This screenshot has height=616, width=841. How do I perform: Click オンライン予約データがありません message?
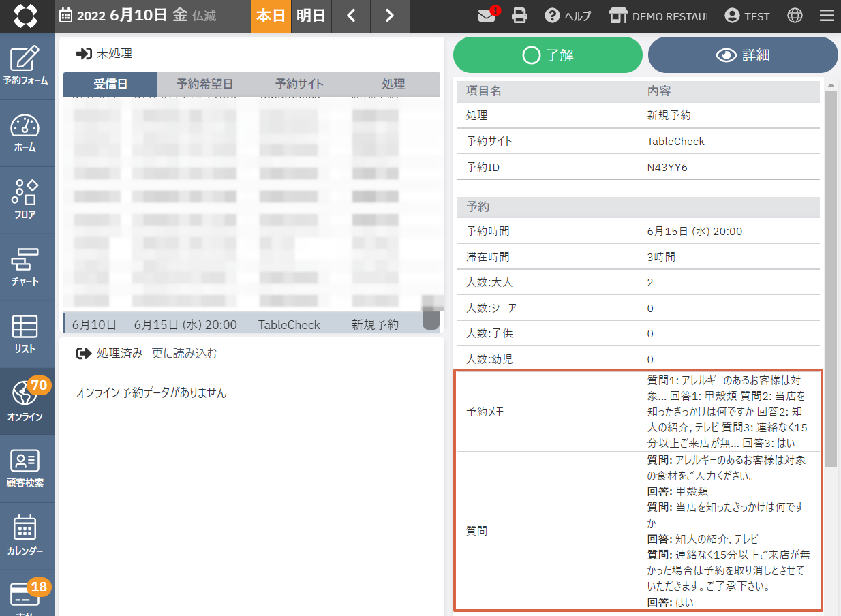click(151, 392)
